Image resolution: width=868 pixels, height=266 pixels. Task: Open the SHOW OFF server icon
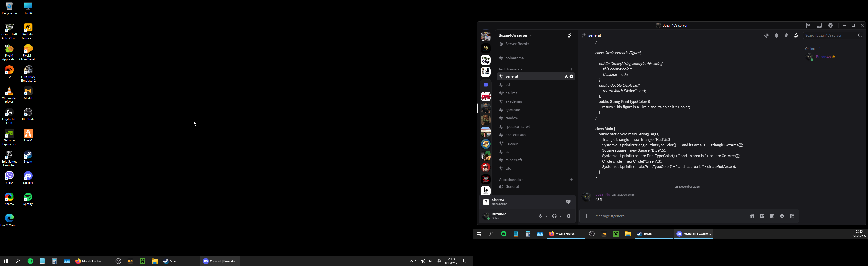tap(486, 60)
